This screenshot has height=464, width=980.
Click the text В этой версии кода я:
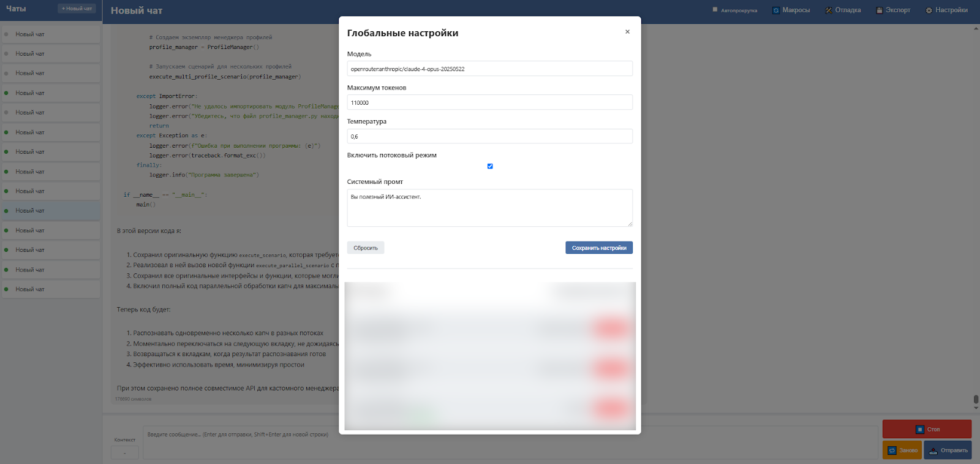click(149, 230)
